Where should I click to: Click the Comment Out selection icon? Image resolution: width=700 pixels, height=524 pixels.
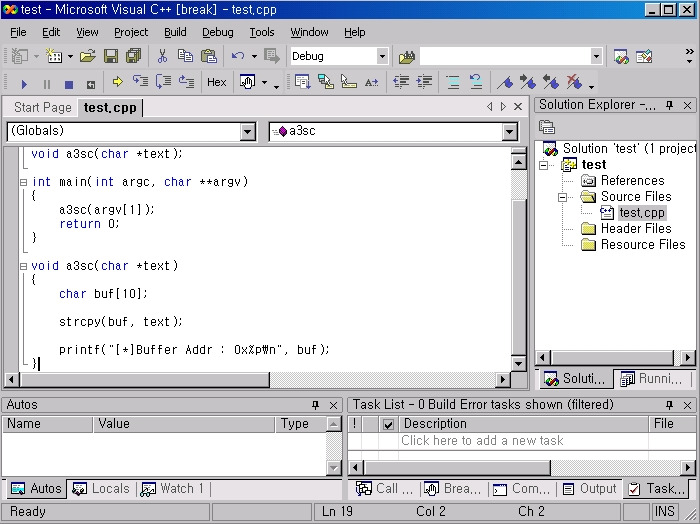click(453, 82)
